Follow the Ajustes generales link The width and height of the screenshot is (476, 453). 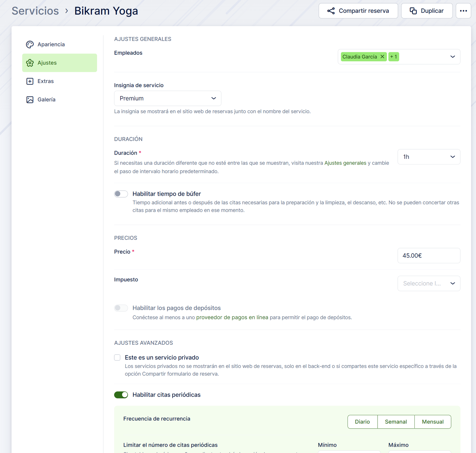345,163
